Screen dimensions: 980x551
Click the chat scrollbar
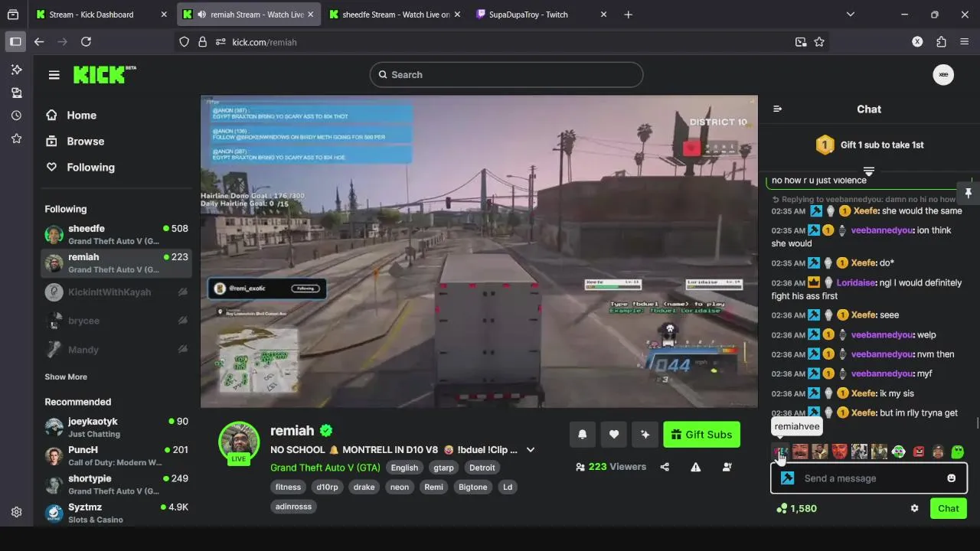977,423
